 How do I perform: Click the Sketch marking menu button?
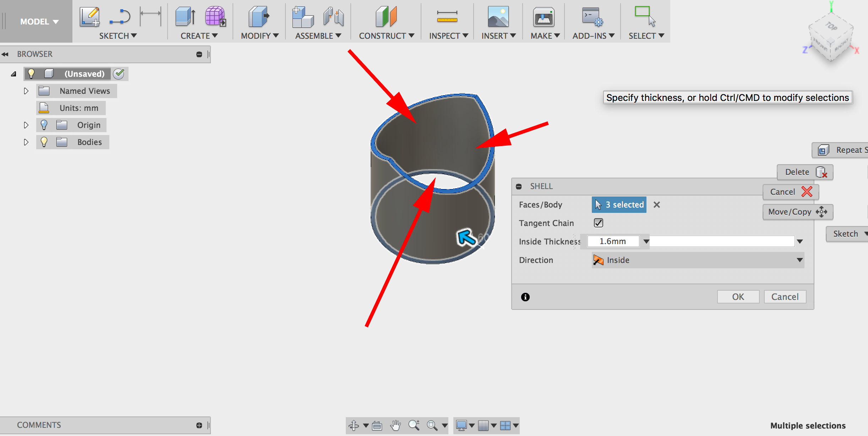click(847, 234)
